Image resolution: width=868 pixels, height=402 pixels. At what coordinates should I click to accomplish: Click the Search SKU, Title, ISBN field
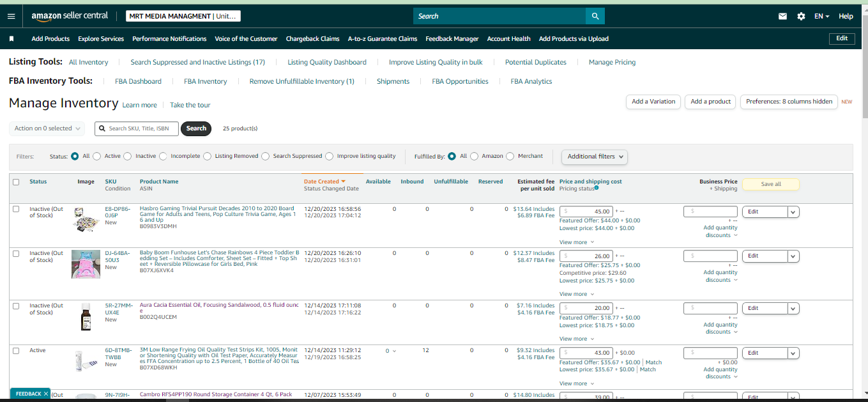[137, 128]
